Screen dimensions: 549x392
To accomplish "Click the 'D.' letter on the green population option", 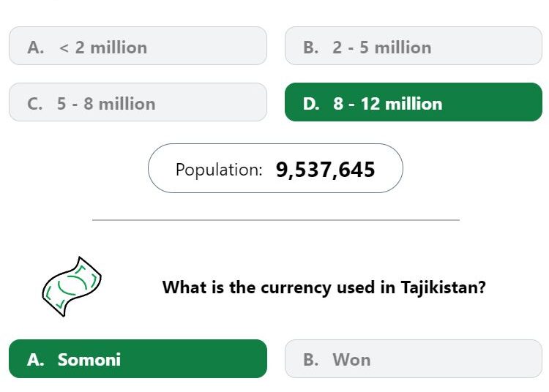I will [311, 104].
